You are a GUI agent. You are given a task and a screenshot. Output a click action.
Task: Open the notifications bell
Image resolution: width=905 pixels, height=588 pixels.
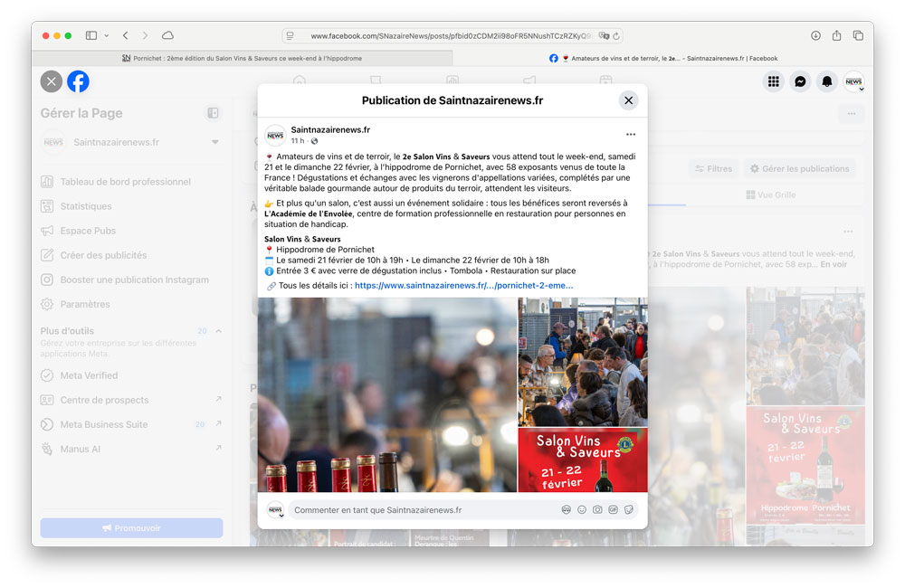tap(826, 81)
